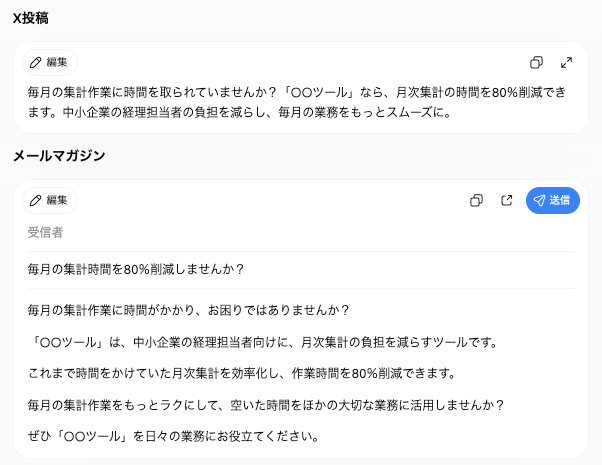Expand the X投稿 card to fullscreen
The height and width of the screenshot is (465, 602).
tap(566, 62)
